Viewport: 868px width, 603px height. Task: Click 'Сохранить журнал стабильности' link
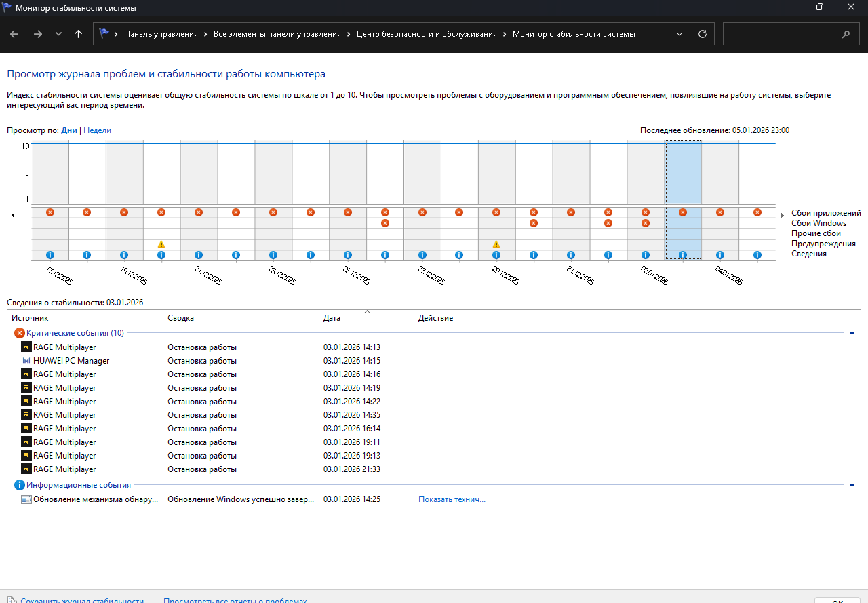point(82,600)
